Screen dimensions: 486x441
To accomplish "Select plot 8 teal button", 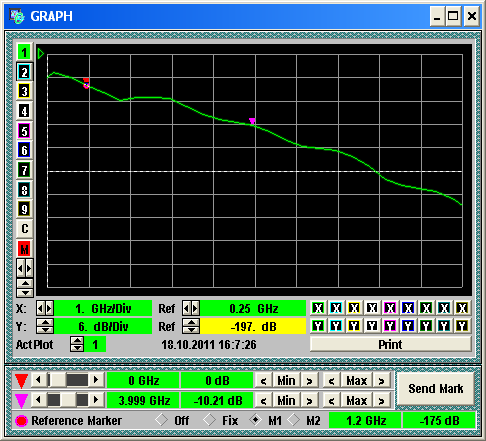I will pyautogui.click(x=24, y=190).
